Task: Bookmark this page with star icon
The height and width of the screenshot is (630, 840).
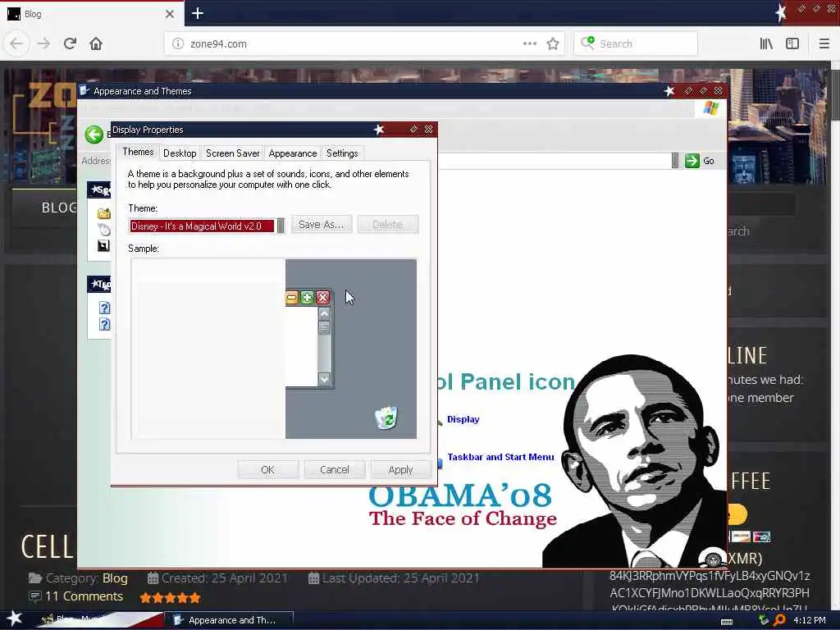Action: [553, 44]
